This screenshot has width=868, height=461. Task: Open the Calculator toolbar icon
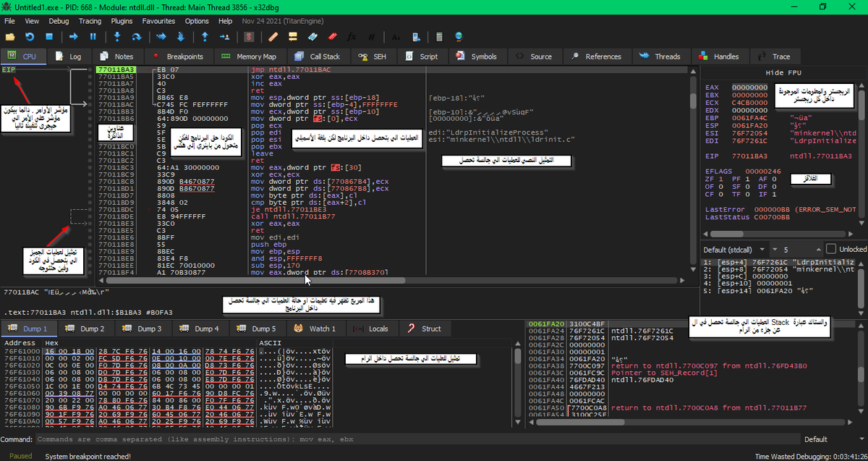[438, 36]
